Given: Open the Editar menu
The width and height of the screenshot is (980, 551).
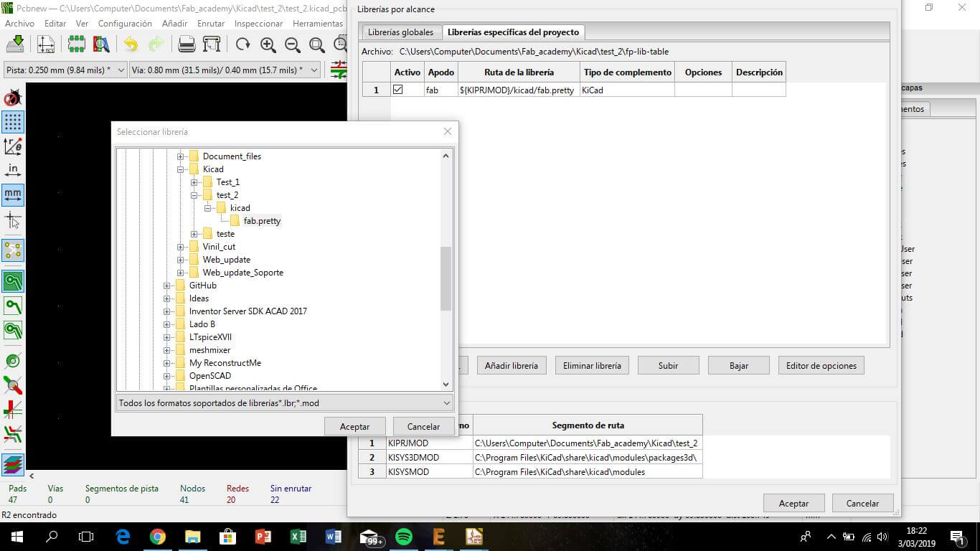Looking at the screenshot, I should click(55, 24).
